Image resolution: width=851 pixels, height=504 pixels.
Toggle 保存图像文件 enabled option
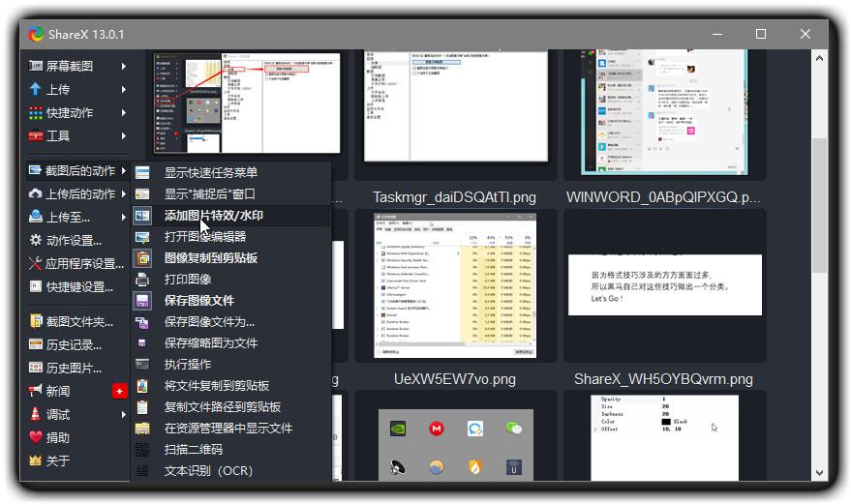[x=230, y=301]
